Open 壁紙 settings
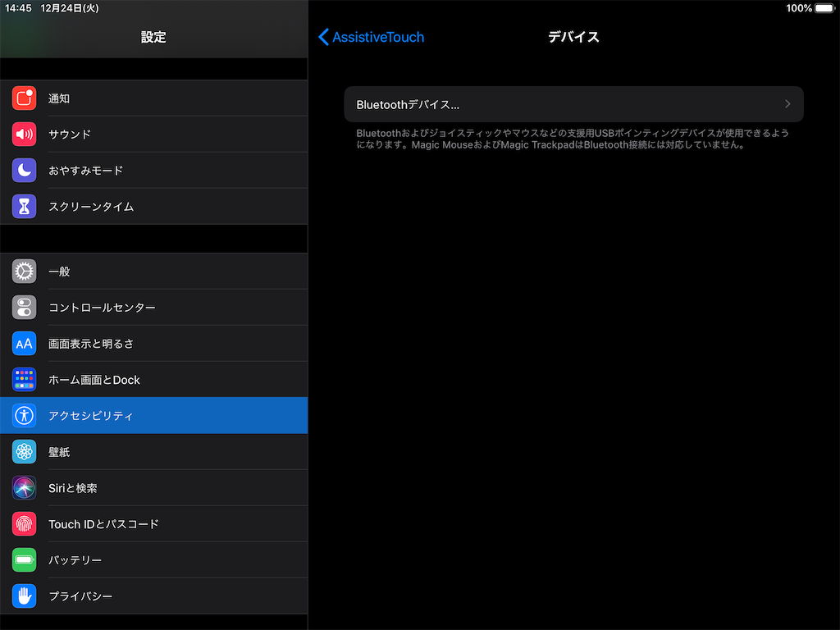Image resolution: width=840 pixels, height=630 pixels. 153,452
